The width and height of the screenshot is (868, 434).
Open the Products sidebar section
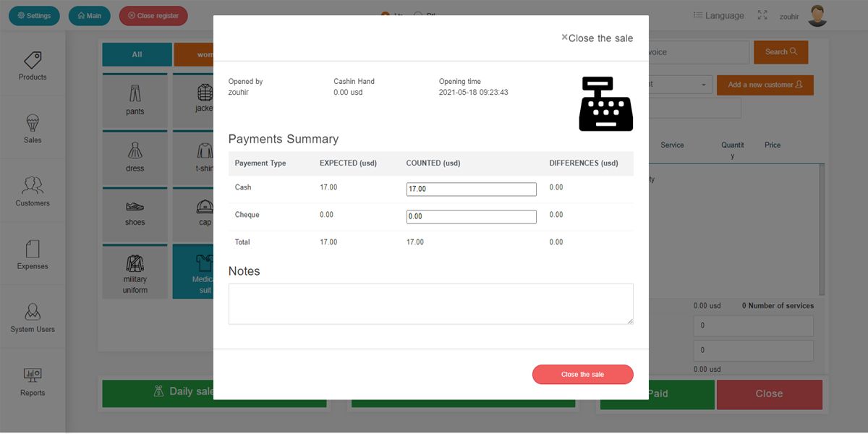[x=33, y=66]
